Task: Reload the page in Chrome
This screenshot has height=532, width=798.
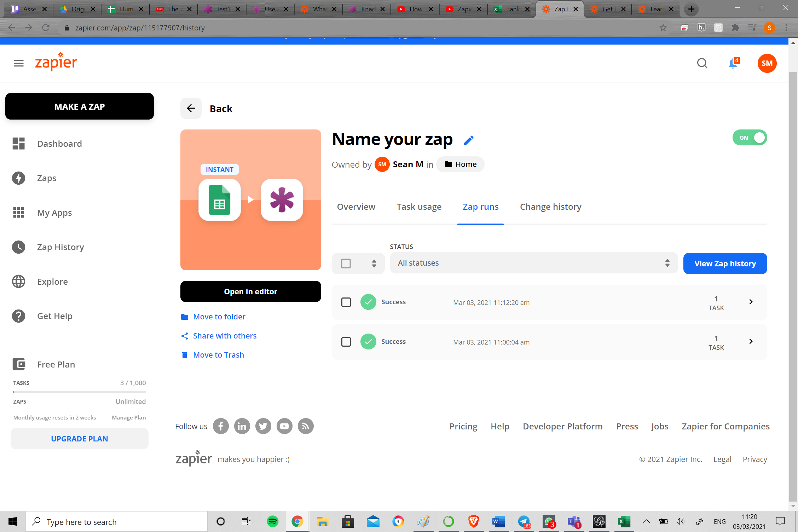Action: 46,28
